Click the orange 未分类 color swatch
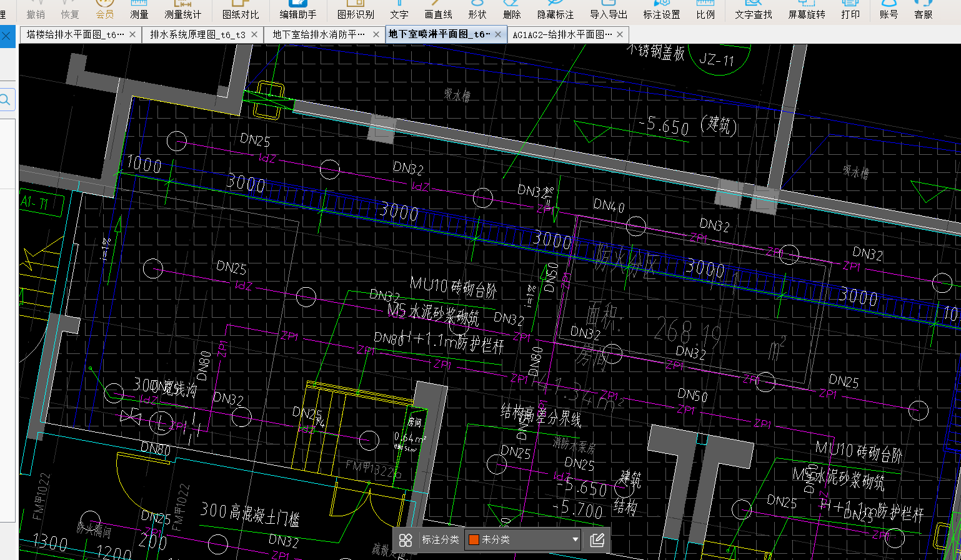 474,539
